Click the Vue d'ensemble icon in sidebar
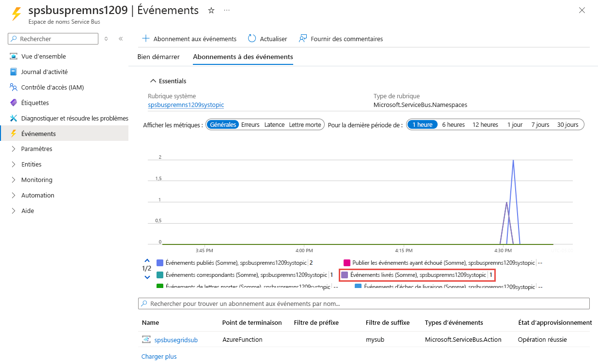Image resolution: width=598 pixels, height=364 pixels. [x=13, y=56]
